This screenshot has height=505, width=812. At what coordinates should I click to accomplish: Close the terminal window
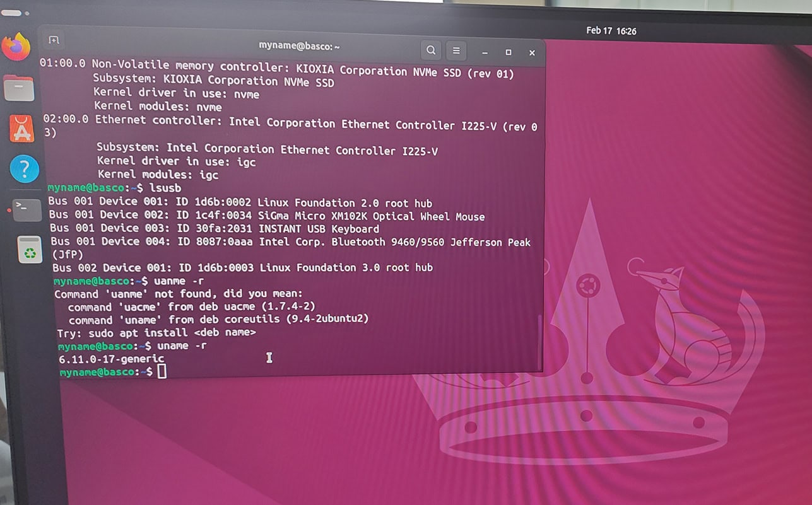(x=532, y=53)
